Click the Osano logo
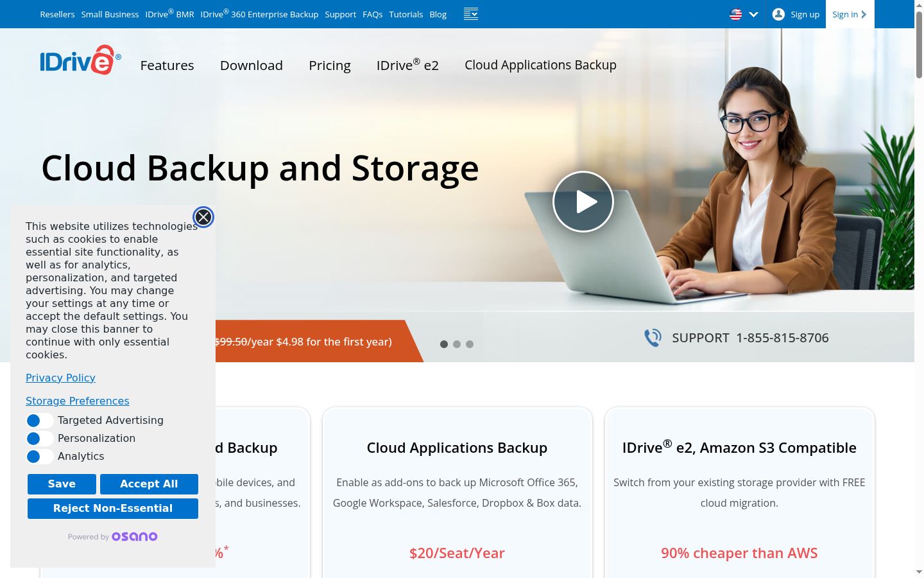Screen dimensions: 924x578 tap(135, 537)
